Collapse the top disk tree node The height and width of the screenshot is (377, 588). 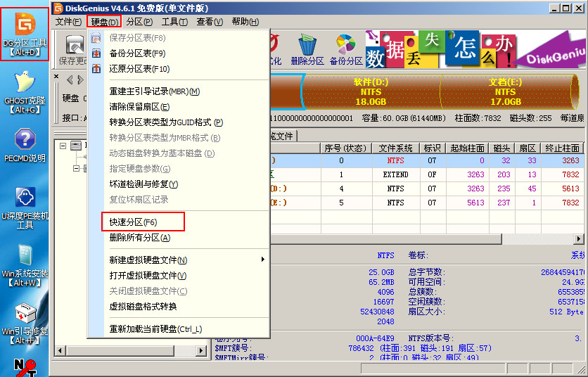tap(63, 146)
